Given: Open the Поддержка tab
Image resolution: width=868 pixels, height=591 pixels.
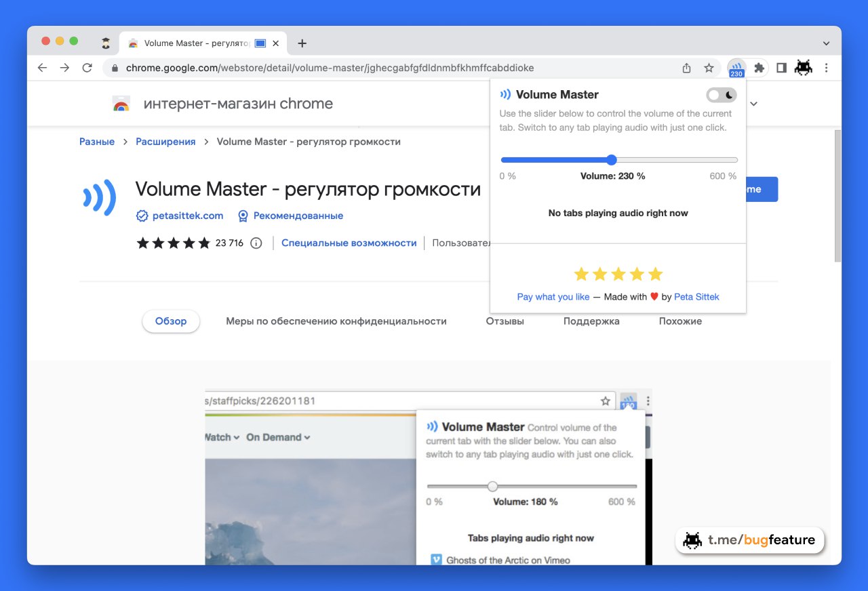Looking at the screenshot, I should [x=591, y=321].
